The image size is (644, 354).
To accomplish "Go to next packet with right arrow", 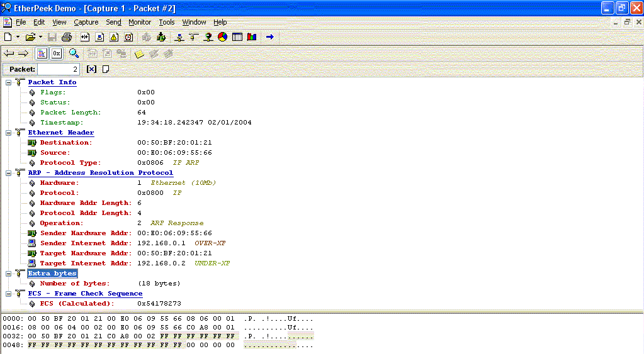I will pyautogui.click(x=23, y=53).
